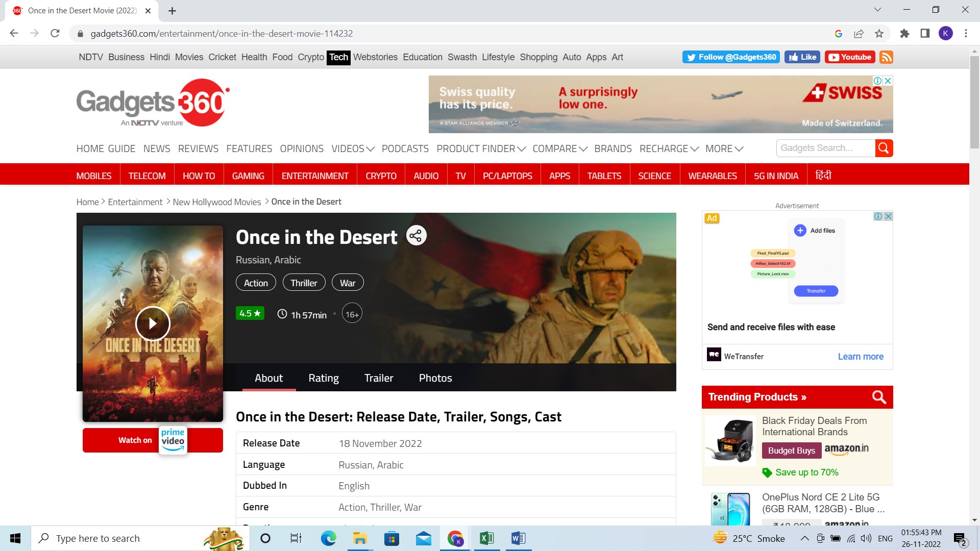Open File Explorer from taskbar
This screenshot has width=980, height=551.
coord(360,538)
